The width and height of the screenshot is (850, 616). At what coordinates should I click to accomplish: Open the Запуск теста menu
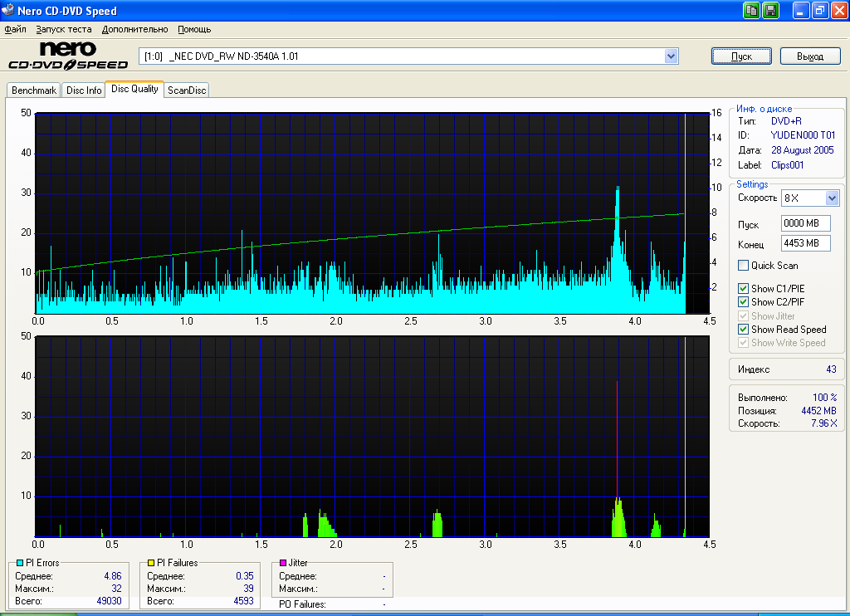(x=63, y=29)
